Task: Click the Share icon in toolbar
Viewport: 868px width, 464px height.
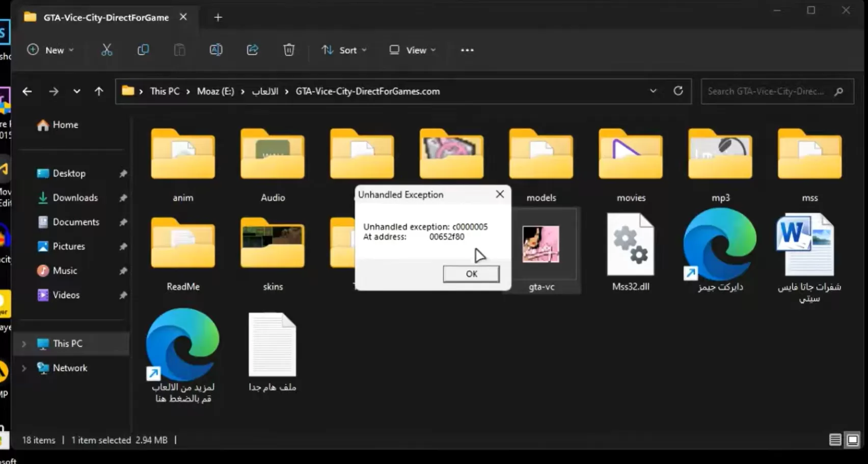Action: [x=252, y=50]
